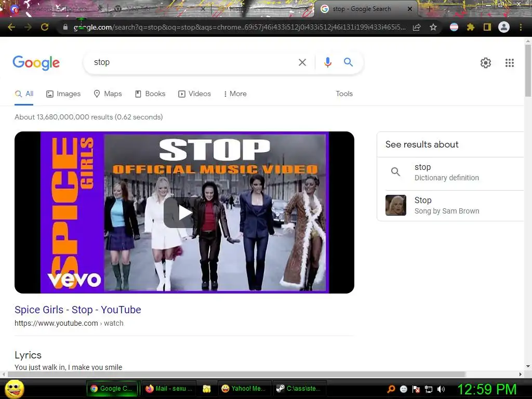Image resolution: width=532 pixels, height=399 pixels.
Task: Click the youtube.com watch URL text
Action: coord(69,323)
